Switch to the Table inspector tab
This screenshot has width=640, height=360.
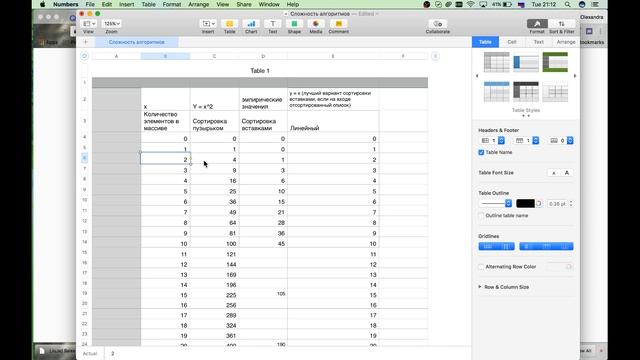pos(485,42)
